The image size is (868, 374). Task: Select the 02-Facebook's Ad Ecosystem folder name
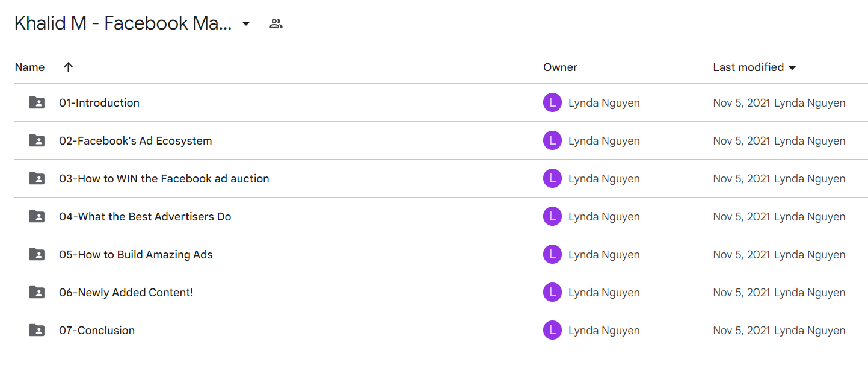coord(135,141)
